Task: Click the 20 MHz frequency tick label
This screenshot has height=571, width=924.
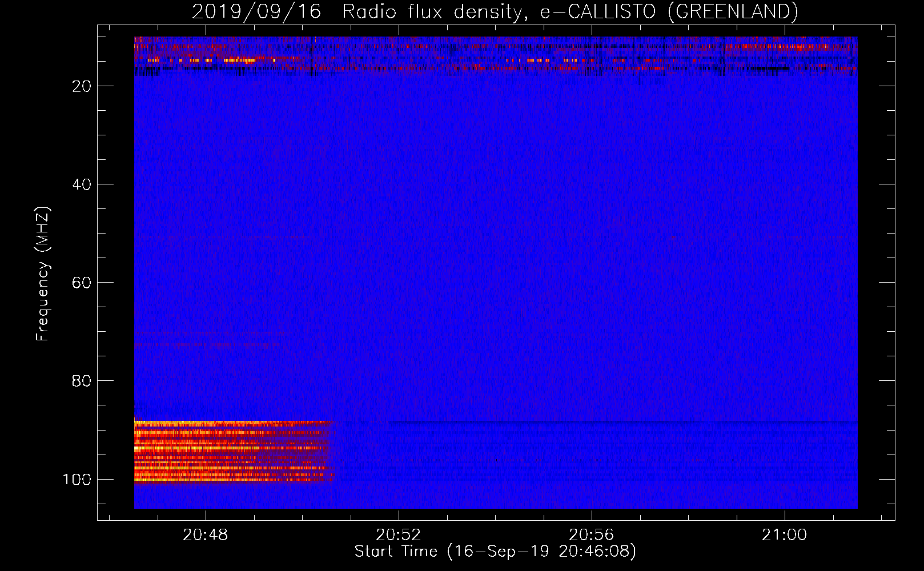Action: 82,86
